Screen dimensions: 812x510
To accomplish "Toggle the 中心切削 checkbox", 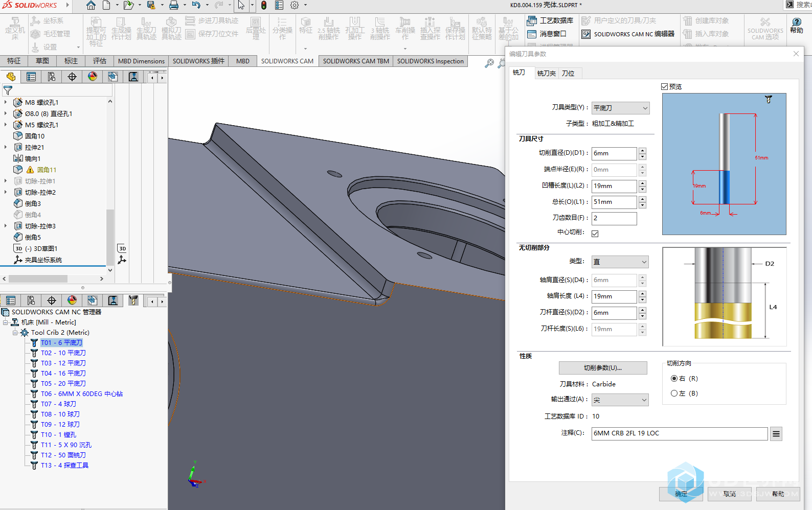I will (595, 234).
